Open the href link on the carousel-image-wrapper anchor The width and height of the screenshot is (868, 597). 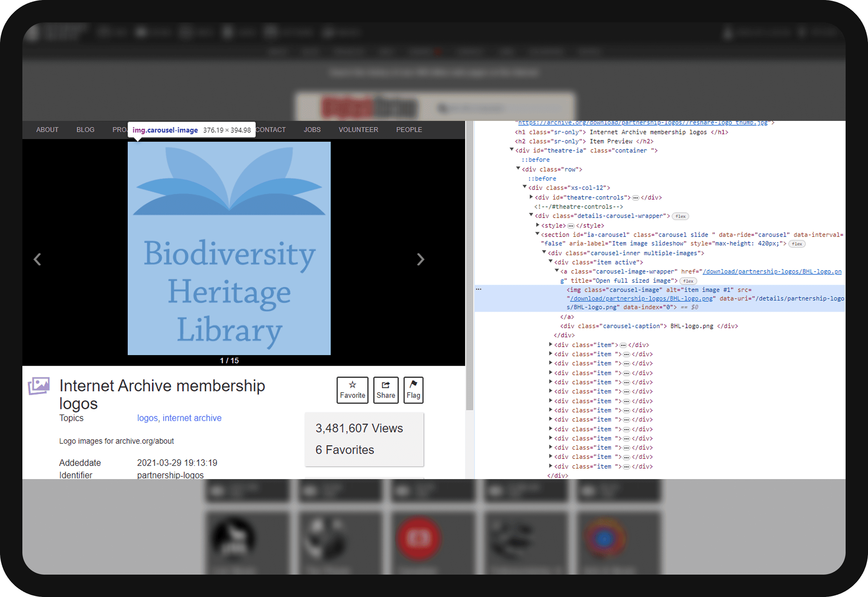point(772,272)
